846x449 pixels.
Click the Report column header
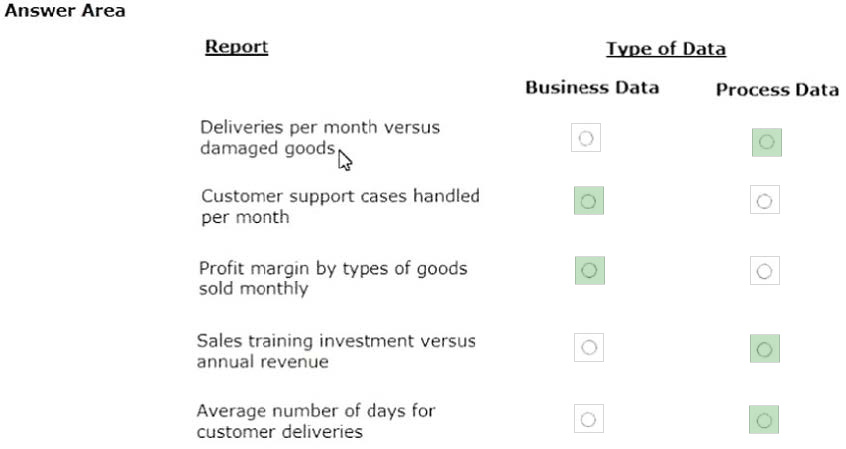coord(236,47)
